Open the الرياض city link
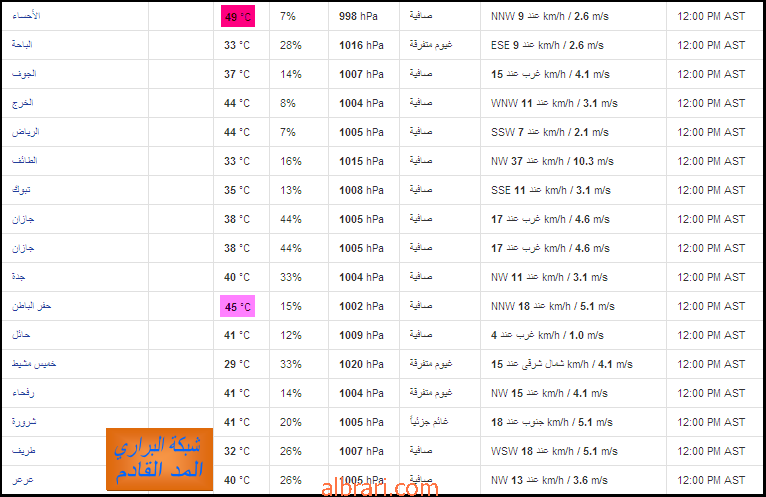The image size is (766, 497). 25,132
